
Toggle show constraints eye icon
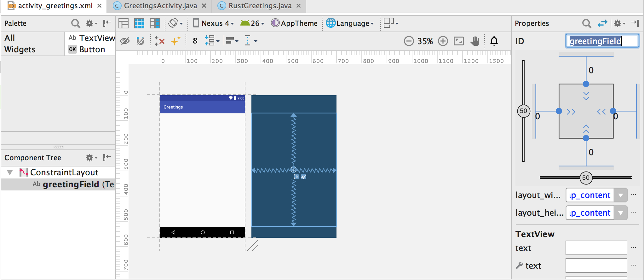coord(125,41)
